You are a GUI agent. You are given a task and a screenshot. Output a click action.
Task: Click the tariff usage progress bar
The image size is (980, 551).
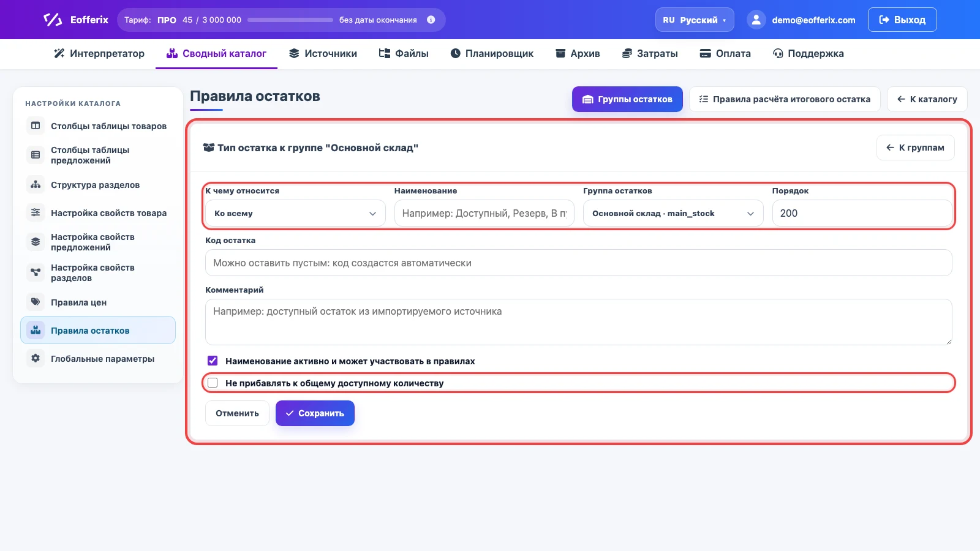coord(290,20)
